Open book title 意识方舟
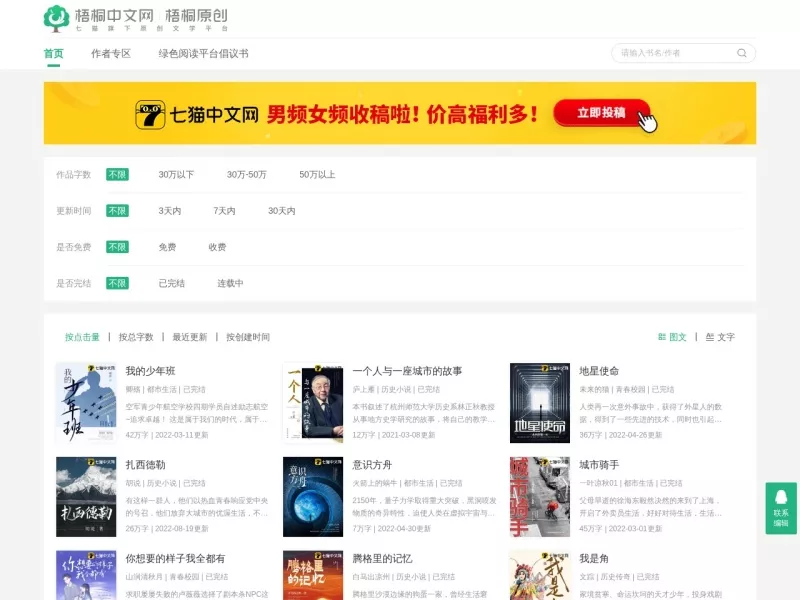Screen dimensions: 800x600 tap(372, 465)
